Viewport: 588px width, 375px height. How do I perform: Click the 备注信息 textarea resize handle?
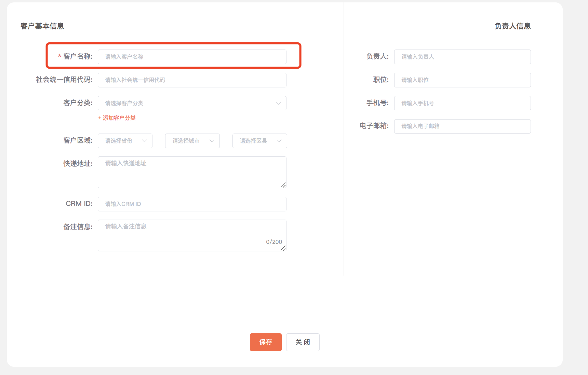click(283, 248)
